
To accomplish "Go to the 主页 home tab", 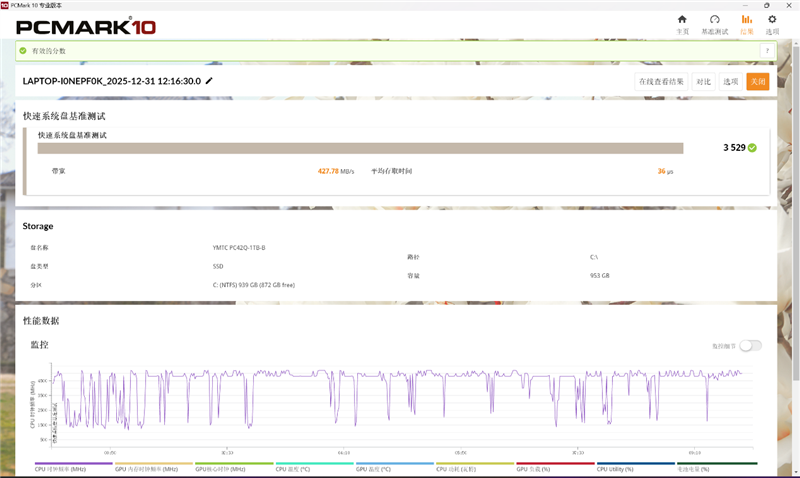I will [682, 24].
